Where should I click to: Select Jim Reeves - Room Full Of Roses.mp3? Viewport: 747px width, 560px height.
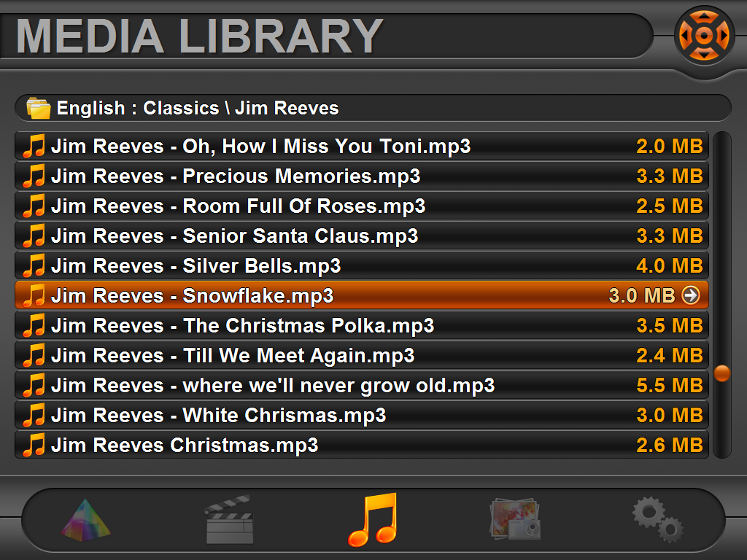pos(362,206)
